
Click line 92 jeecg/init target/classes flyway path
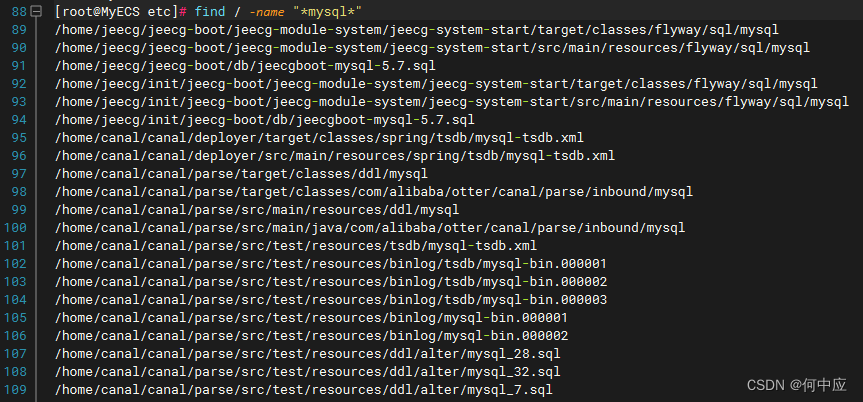(x=436, y=84)
